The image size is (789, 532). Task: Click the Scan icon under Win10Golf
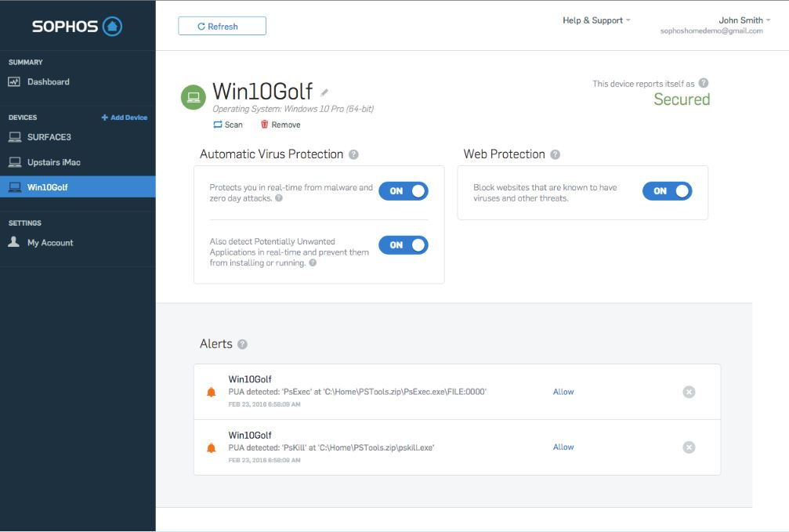(x=217, y=125)
